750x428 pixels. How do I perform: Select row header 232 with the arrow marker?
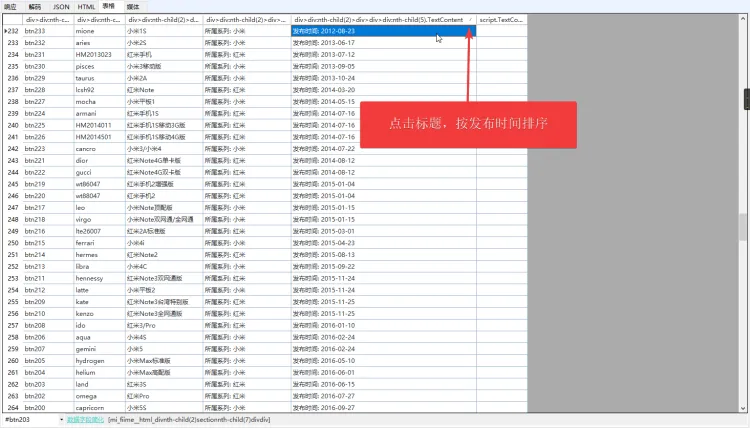12,31
